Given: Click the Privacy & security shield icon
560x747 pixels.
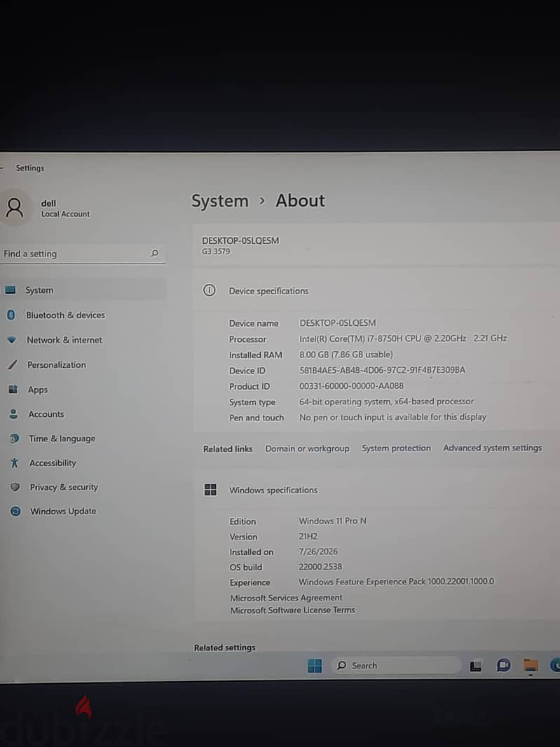Looking at the screenshot, I should [15, 487].
